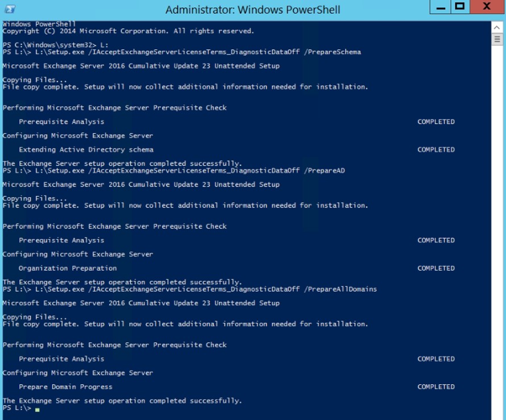Click the 'PS C:\Windows\system32> L:' line
Screen dimensions: 506x420
coord(55,45)
